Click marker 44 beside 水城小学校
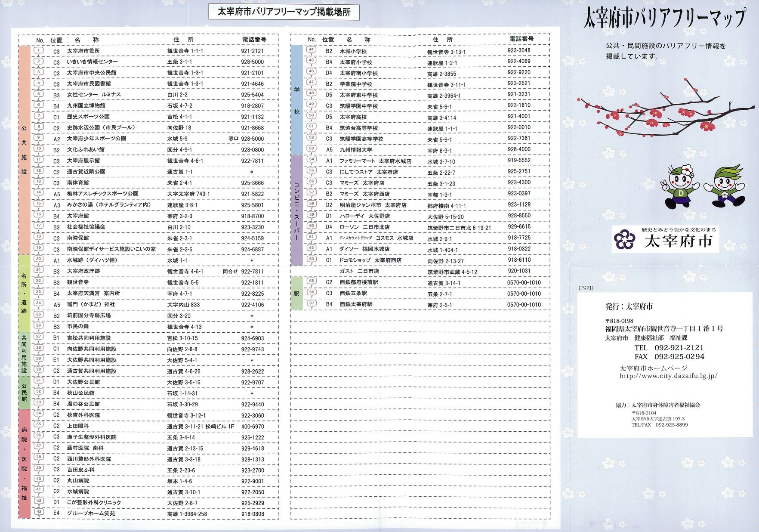 pos(311,50)
